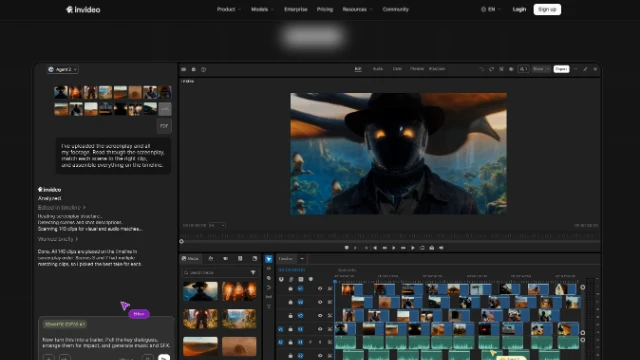The width and height of the screenshot is (640, 360).
Task: Expand the Edited in timeline step
Action: 62,208
